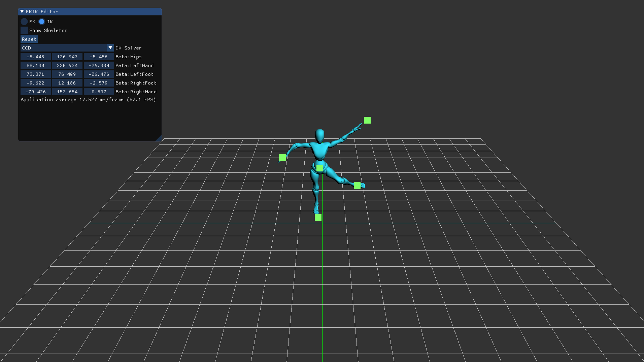Click the IK Solver dropdown arrow
644x362 pixels.
[110, 48]
